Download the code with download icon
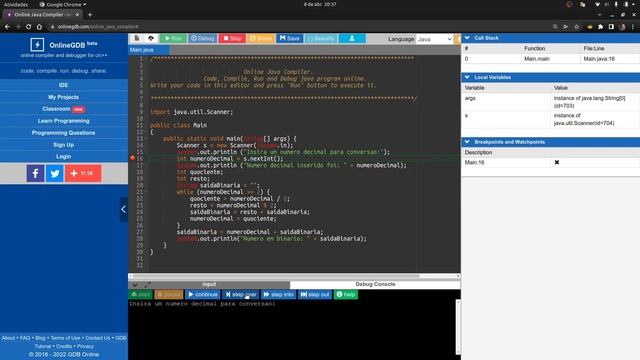640x360 pixels. click(x=352, y=38)
